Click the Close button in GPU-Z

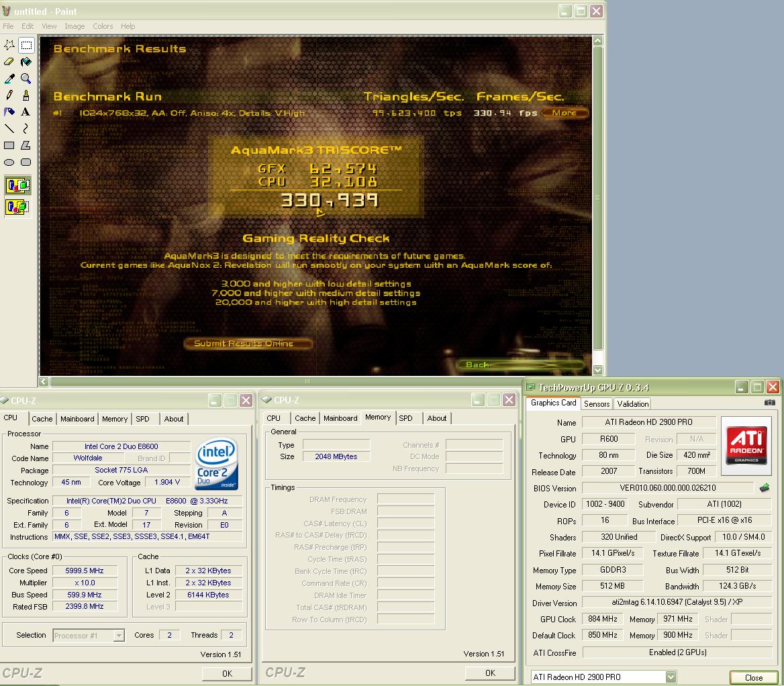(x=753, y=677)
